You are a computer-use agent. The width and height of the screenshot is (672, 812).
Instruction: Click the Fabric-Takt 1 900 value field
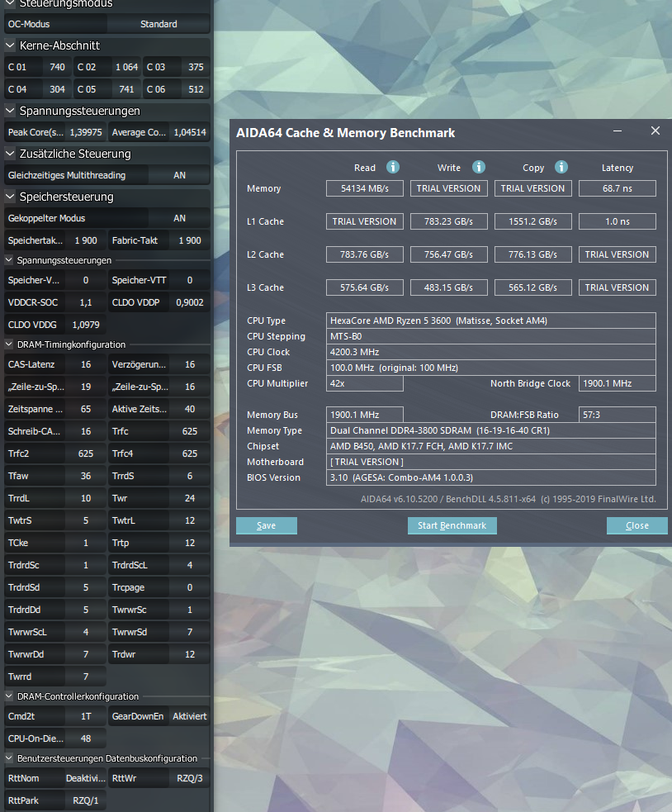point(190,240)
